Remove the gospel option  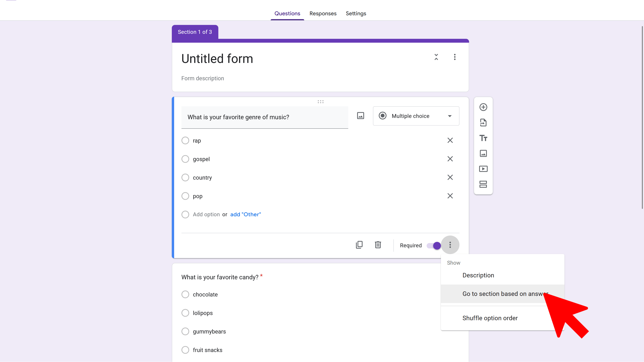click(x=450, y=159)
